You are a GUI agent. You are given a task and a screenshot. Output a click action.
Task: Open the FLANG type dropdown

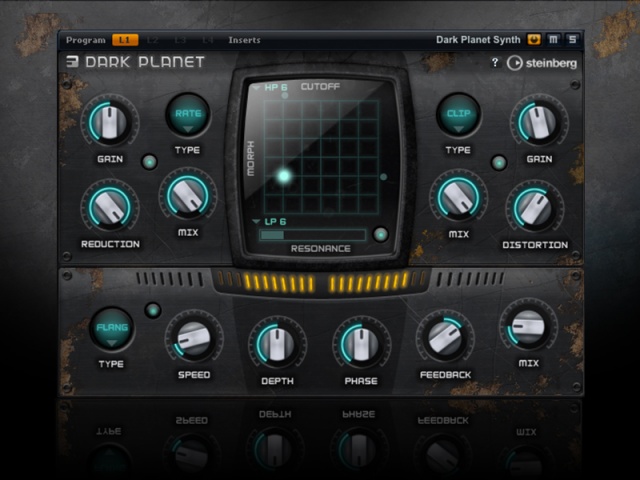click(112, 329)
